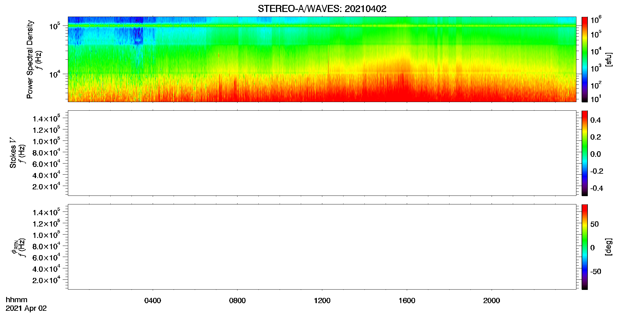The width and height of the screenshot is (644, 332).
Task: Click inside the empty phi RTN panel
Action: coord(322,247)
